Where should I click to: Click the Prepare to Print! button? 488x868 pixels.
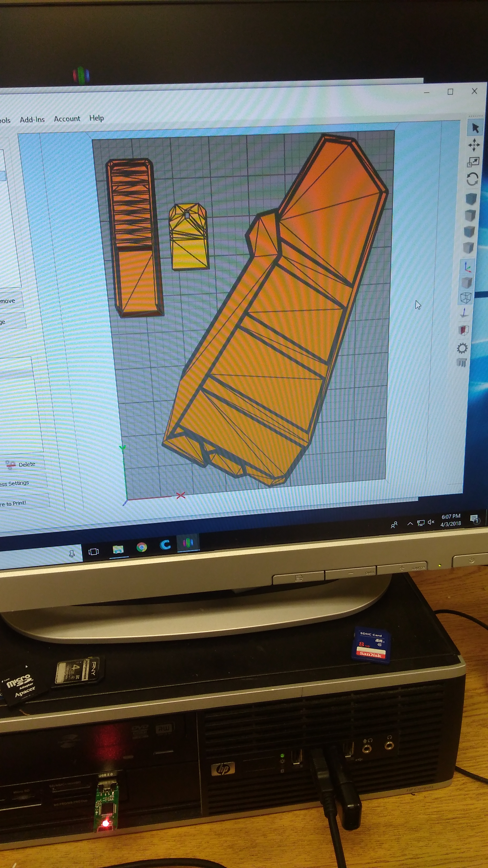[24, 503]
